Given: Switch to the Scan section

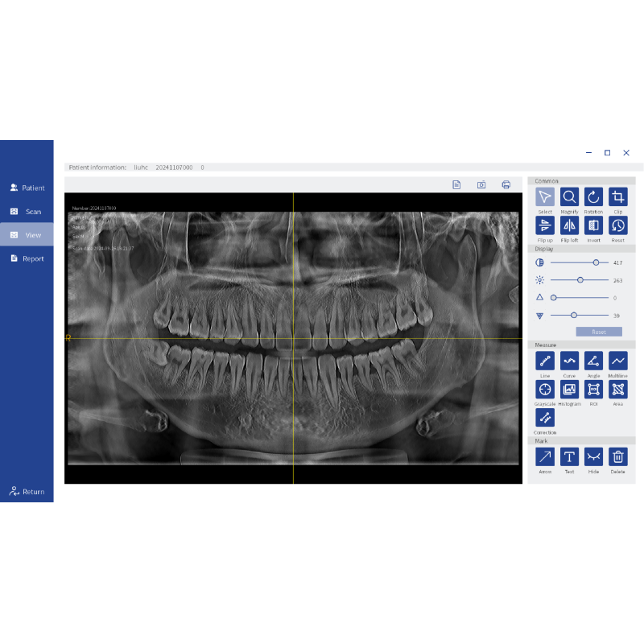Looking at the screenshot, I should (x=27, y=212).
